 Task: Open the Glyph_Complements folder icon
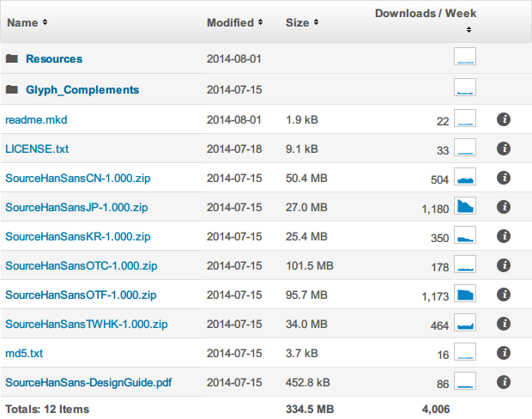[x=12, y=89]
